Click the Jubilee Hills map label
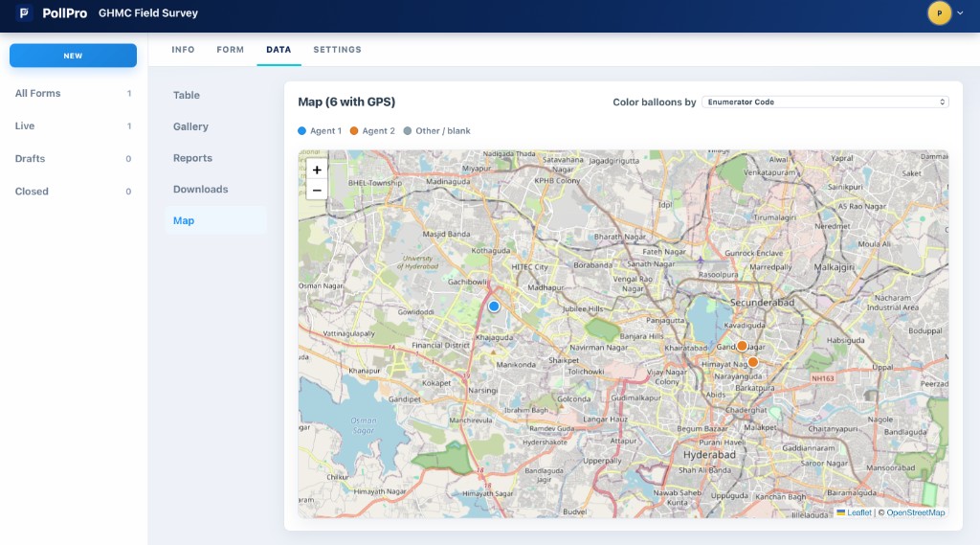The height and width of the screenshot is (545, 980). (x=583, y=308)
